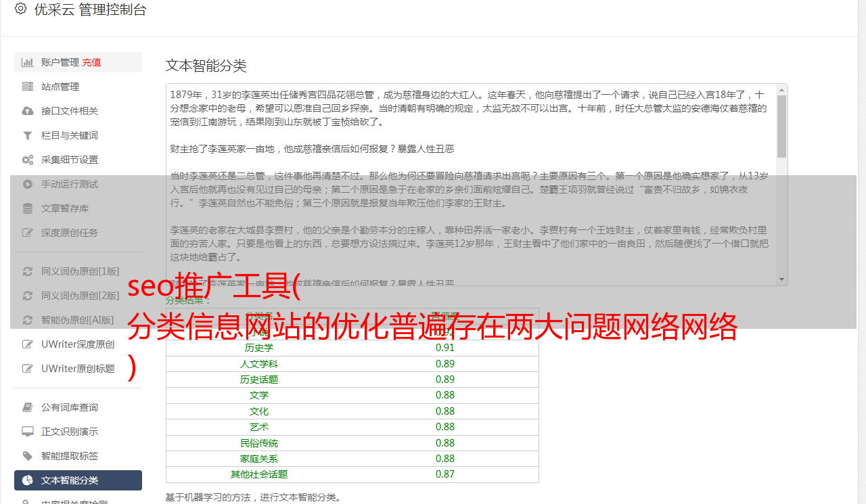Click the cloud upload icon for 接口文件相关
This screenshot has height=504, width=866.
click(28, 111)
